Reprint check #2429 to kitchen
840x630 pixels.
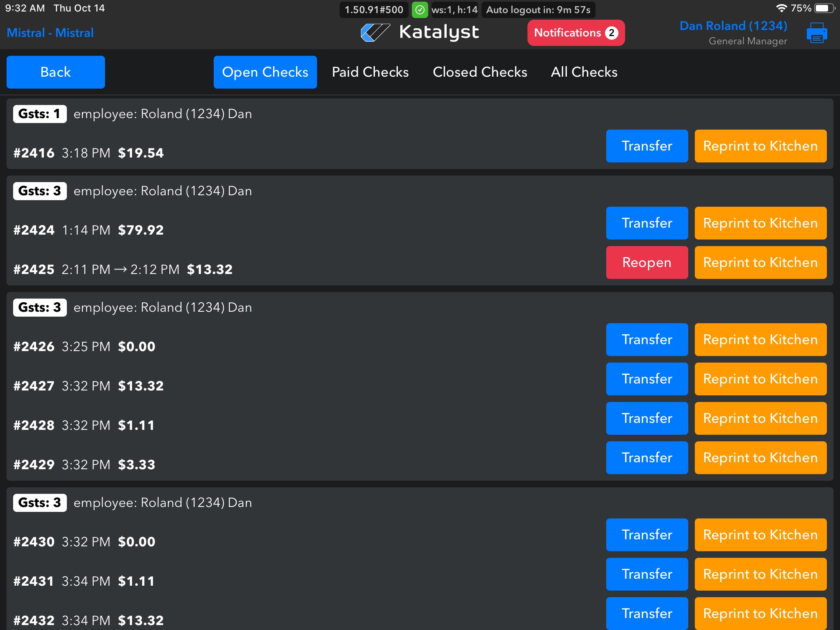(x=760, y=458)
